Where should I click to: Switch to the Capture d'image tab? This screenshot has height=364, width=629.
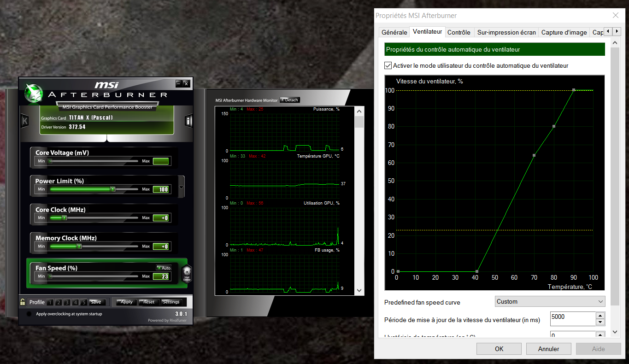[564, 32]
